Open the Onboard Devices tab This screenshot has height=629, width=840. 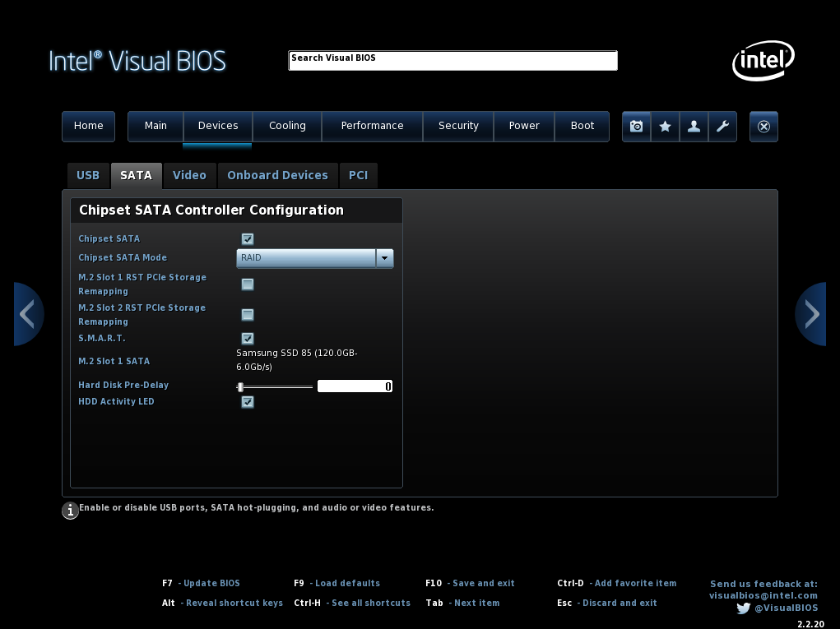277,176
